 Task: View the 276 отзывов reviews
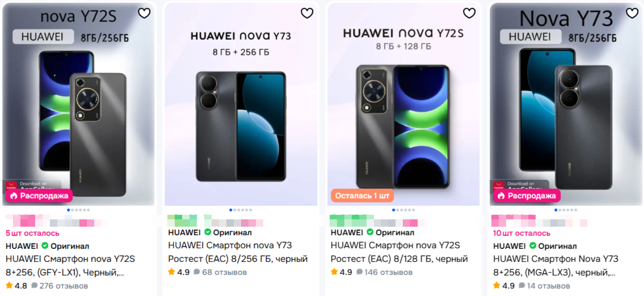(60, 286)
